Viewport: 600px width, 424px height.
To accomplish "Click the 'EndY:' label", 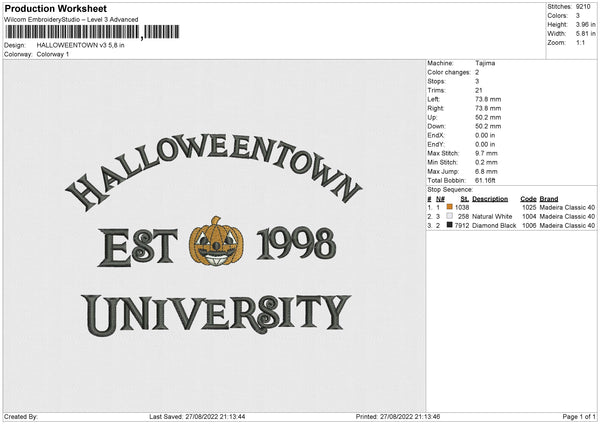I will pos(436,144).
